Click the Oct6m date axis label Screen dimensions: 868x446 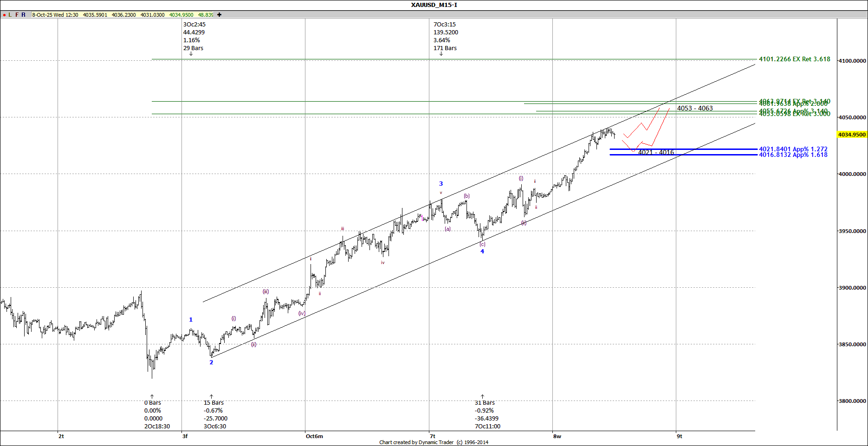tap(314, 436)
